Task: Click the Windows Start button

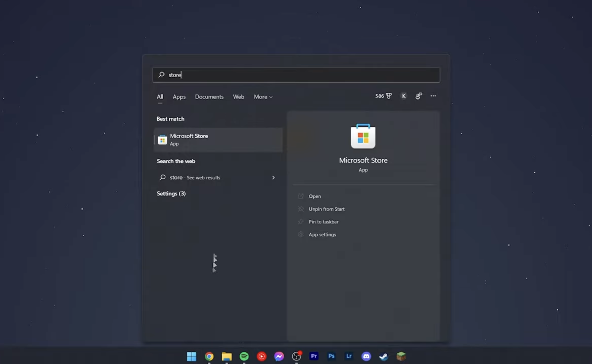Action: click(x=192, y=356)
